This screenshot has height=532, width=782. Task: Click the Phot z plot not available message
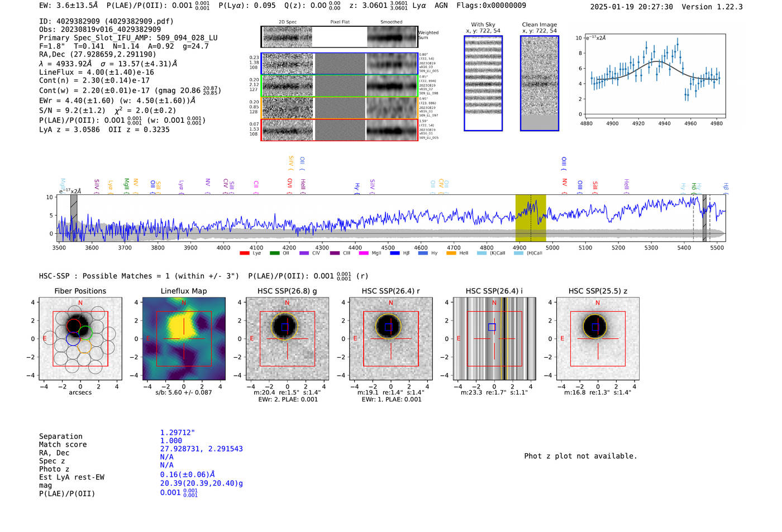(580, 456)
